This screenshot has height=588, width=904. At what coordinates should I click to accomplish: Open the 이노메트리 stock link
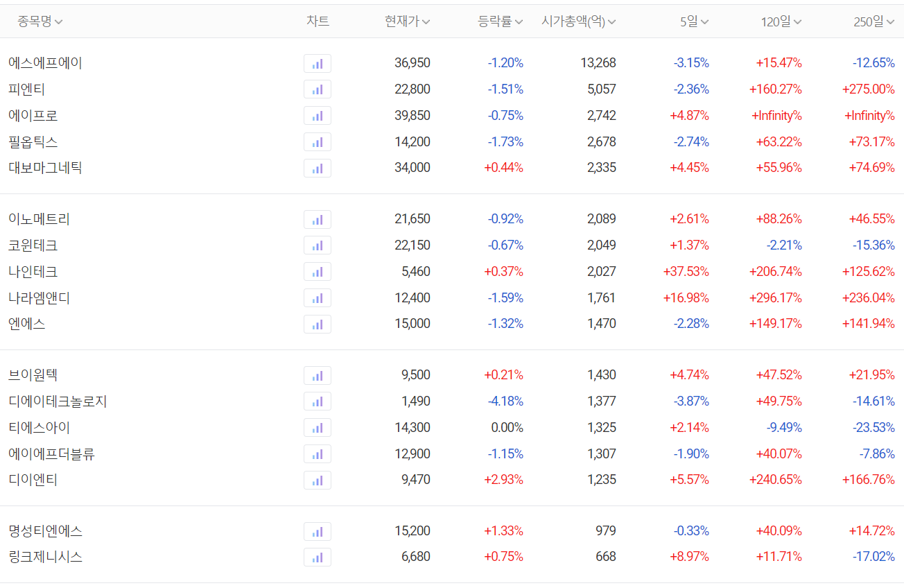pyautogui.click(x=40, y=219)
